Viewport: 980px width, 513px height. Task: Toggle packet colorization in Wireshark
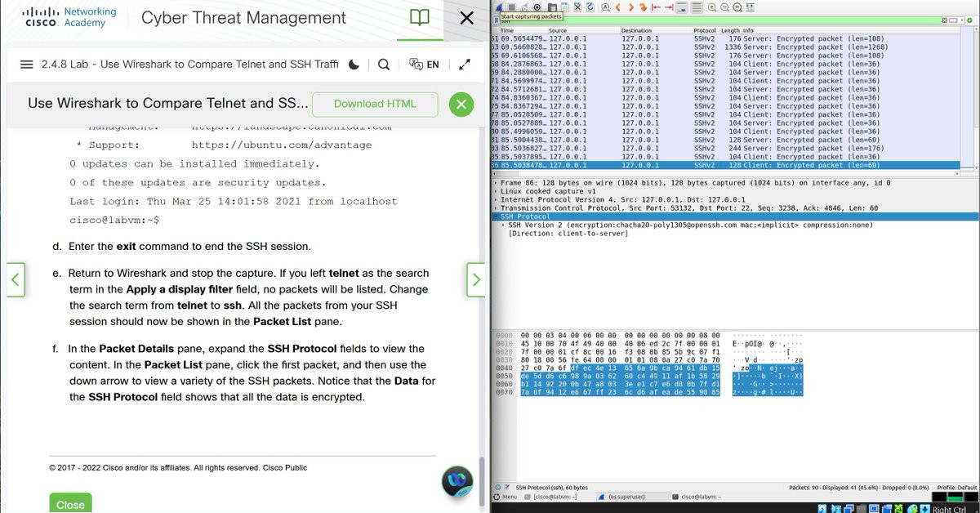697,7
